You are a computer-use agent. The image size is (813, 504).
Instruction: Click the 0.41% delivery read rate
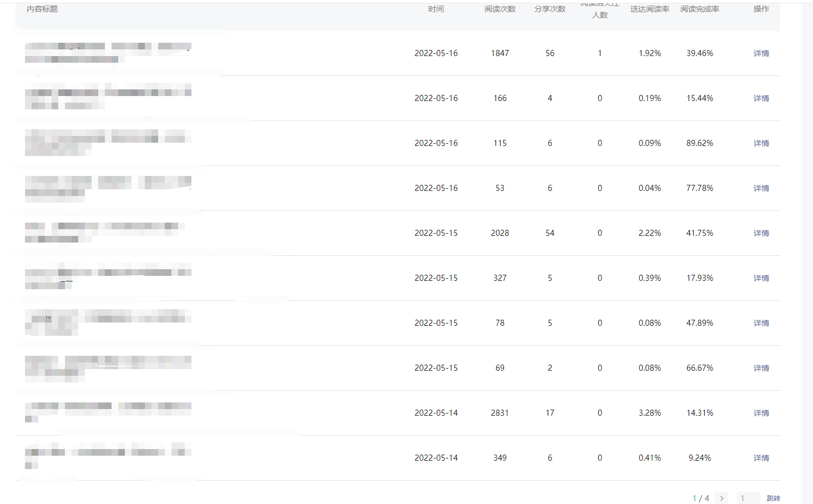pos(650,458)
